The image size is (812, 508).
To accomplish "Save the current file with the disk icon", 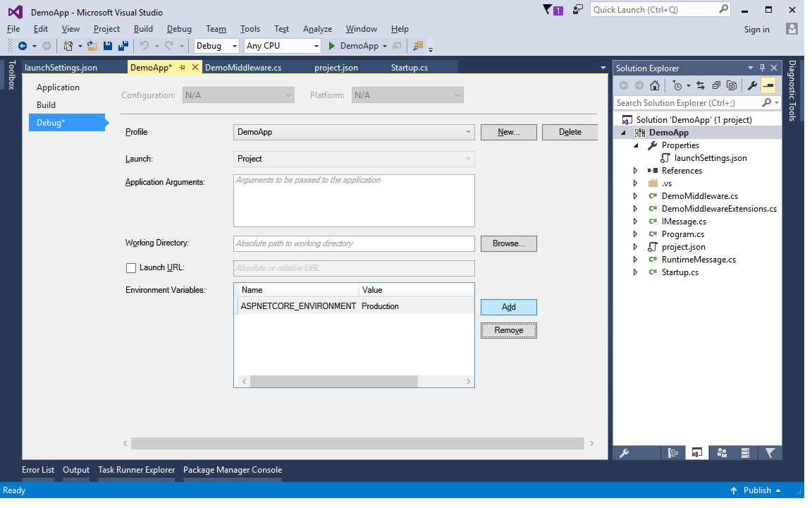I will pos(108,46).
